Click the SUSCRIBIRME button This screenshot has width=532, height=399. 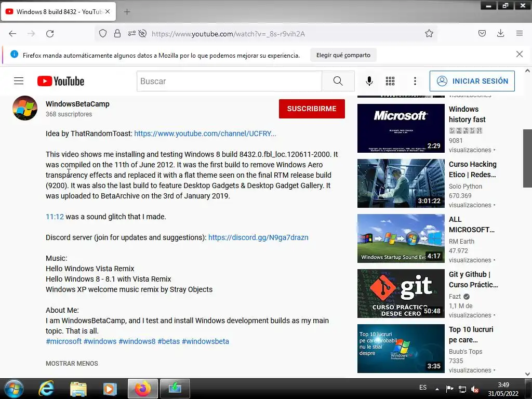[x=312, y=109]
